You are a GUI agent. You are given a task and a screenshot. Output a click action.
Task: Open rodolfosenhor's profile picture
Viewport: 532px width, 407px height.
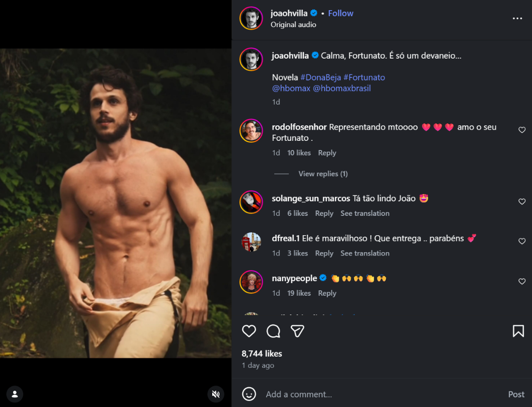[251, 131]
